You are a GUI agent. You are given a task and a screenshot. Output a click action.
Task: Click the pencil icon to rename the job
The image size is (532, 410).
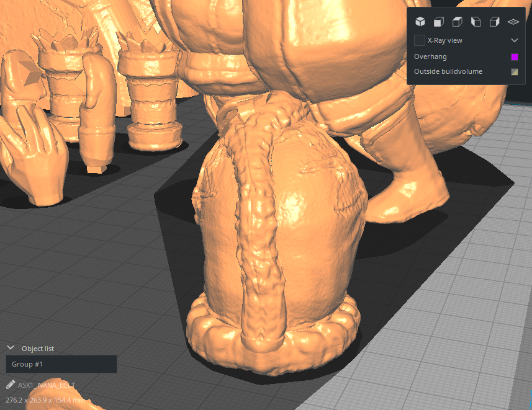point(11,385)
